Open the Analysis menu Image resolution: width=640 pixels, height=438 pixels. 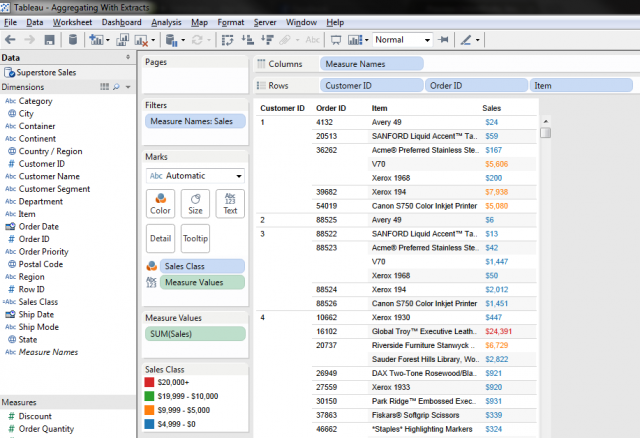[x=165, y=21]
